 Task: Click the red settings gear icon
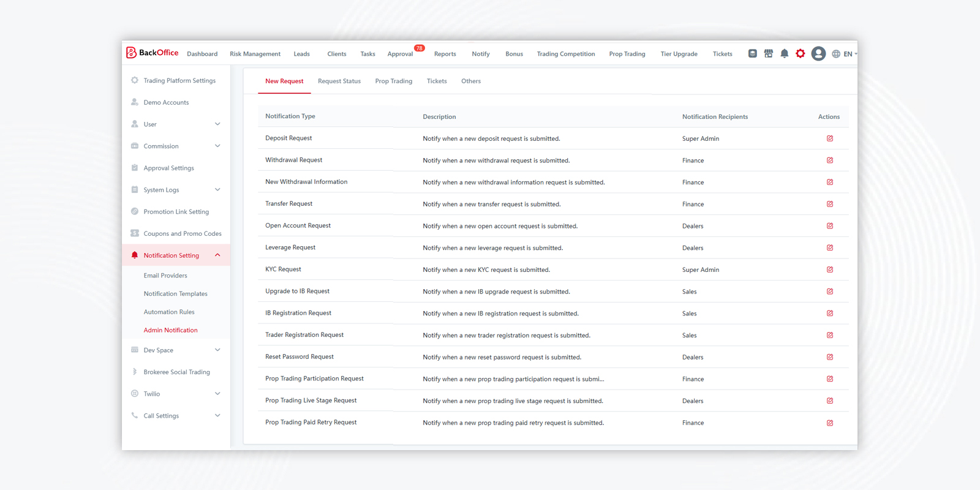coord(801,54)
